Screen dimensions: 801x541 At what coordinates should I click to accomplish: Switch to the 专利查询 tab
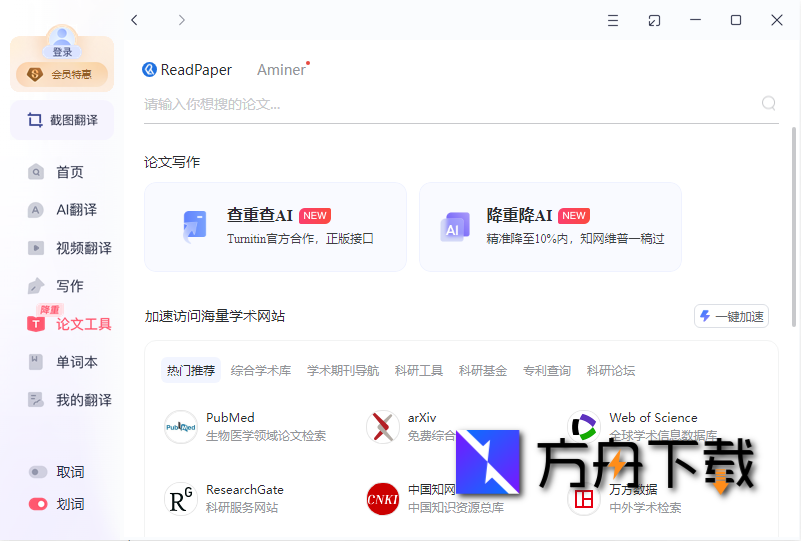coord(547,370)
